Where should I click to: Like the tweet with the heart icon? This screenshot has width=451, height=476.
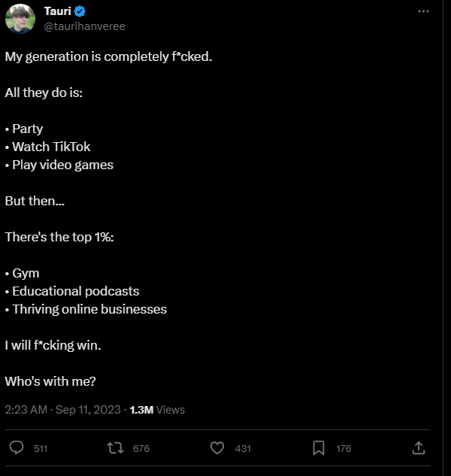point(217,448)
